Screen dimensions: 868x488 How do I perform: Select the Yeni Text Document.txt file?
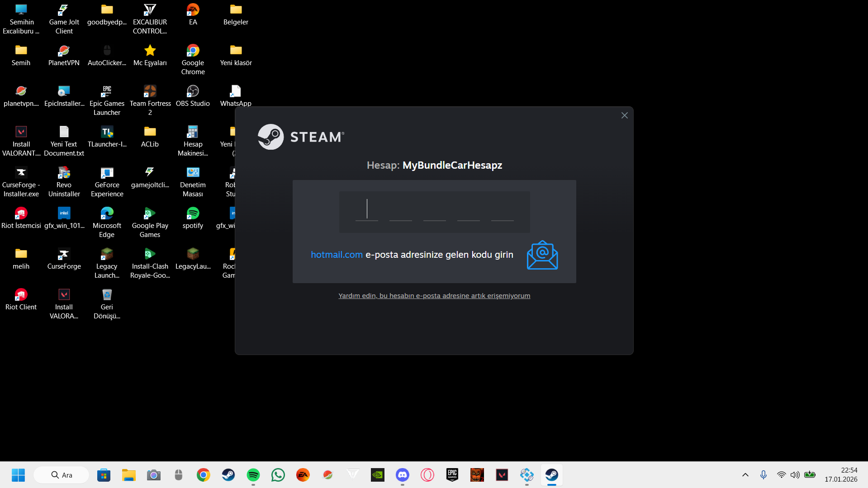click(64, 141)
